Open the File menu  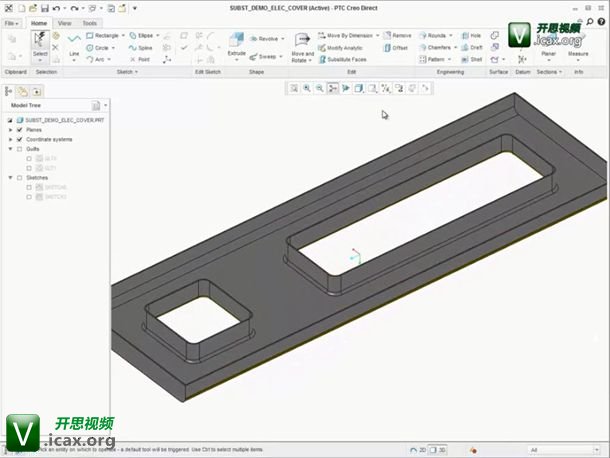tap(11, 23)
